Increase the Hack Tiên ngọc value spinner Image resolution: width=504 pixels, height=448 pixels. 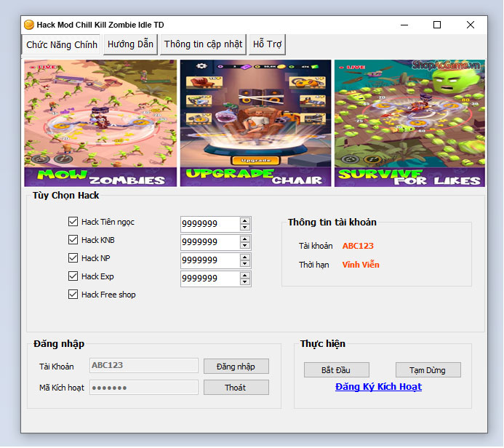point(245,220)
